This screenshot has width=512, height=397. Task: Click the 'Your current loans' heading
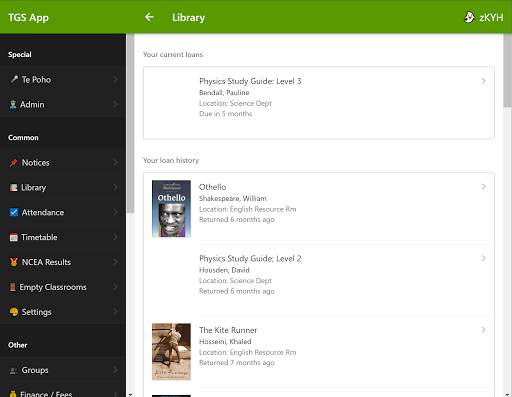(173, 54)
